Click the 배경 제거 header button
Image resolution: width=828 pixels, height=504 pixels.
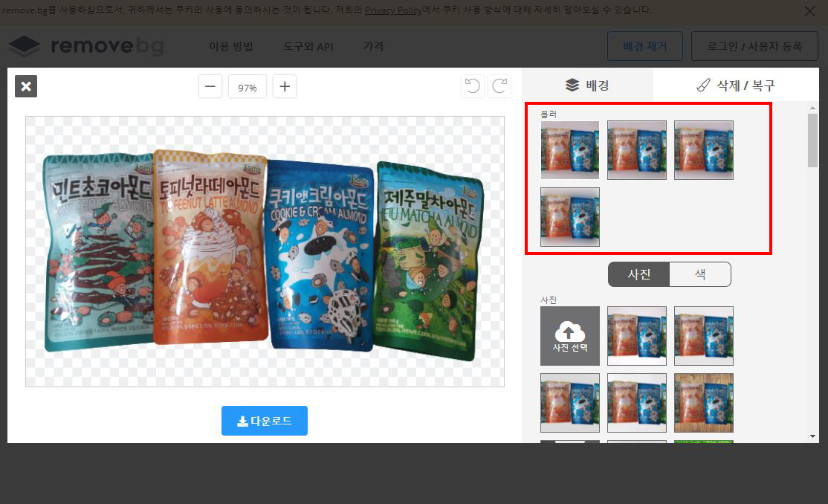644,47
